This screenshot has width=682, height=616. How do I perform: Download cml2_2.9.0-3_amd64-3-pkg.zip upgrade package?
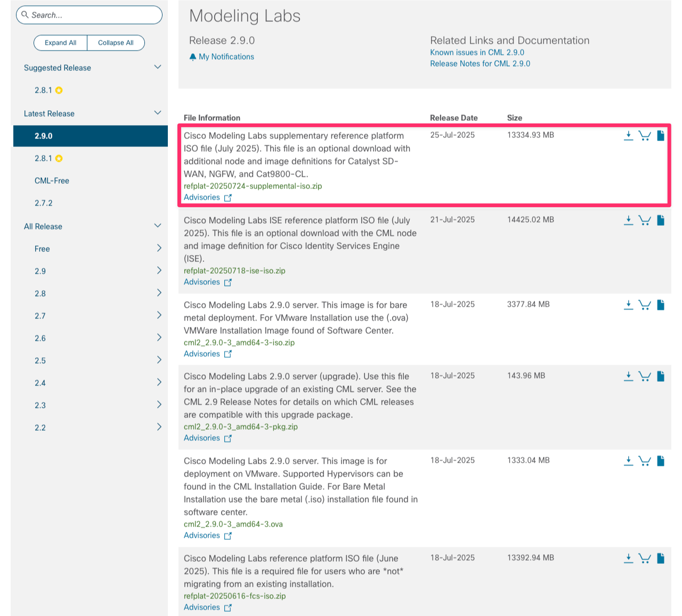coord(629,376)
